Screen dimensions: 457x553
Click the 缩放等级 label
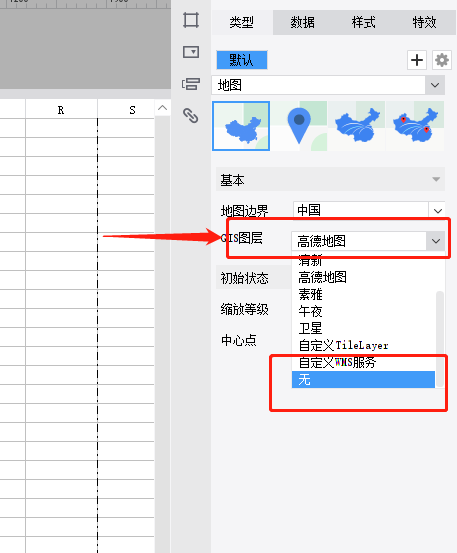[x=245, y=309]
